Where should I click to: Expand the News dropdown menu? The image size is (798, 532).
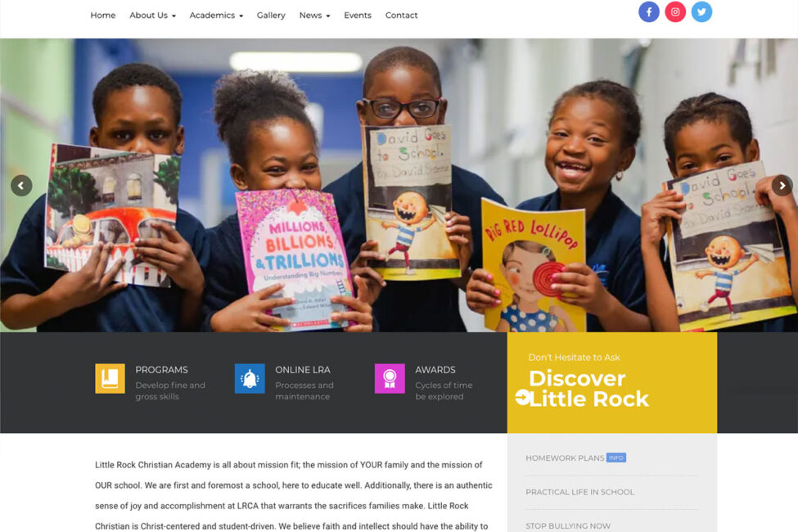pyautogui.click(x=314, y=16)
